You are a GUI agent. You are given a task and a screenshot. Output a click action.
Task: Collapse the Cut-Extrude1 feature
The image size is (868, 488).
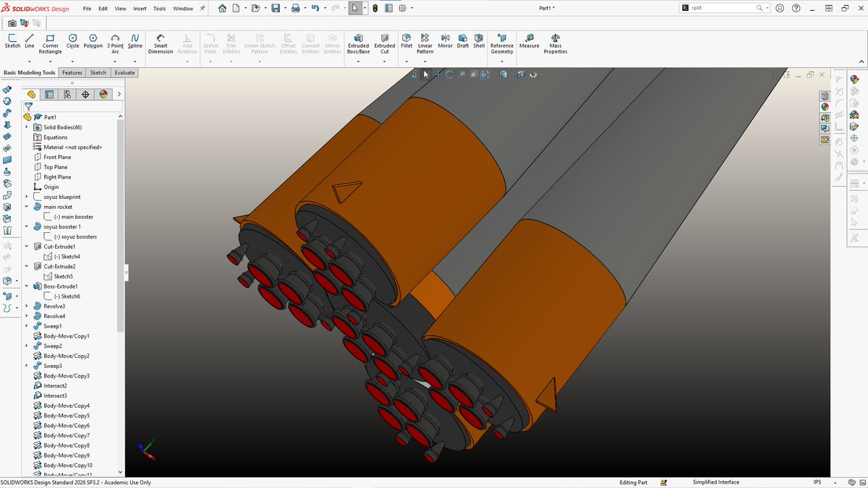(27, 247)
